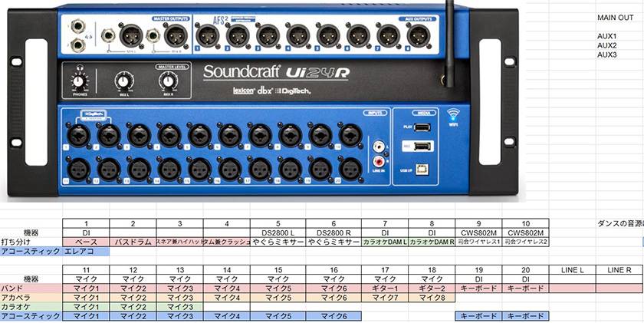Viewport: 644px width, 323px height.
Task: Select マイク2 in the アカペラ row
Action: [133, 298]
